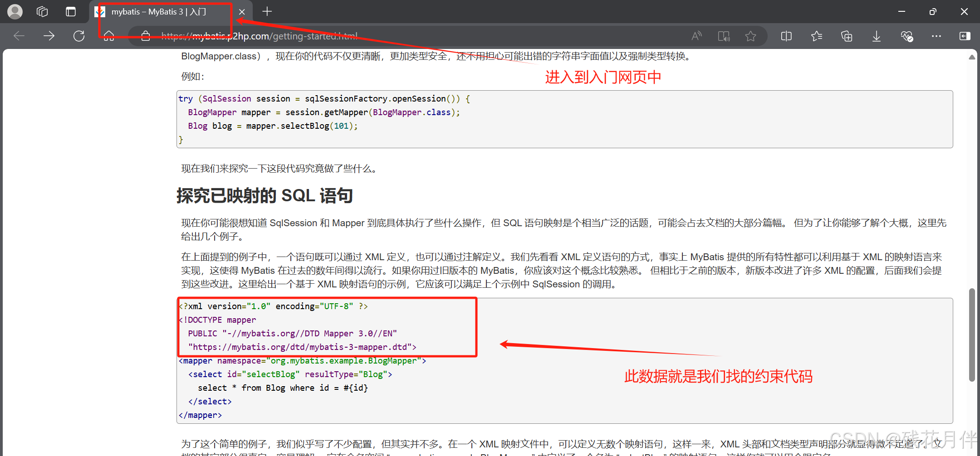Open the workspaces icon
This screenshot has height=456, width=980.
click(x=42, y=12)
